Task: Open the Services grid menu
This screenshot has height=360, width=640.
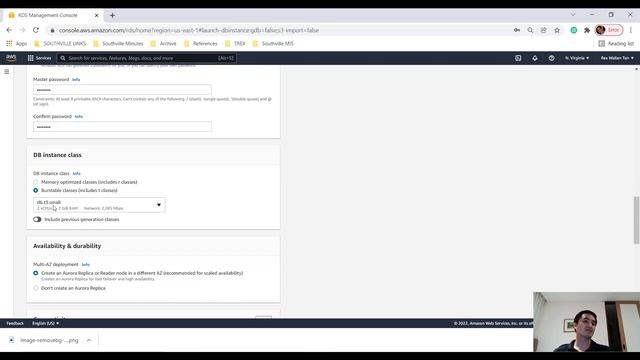Action: [x=39, y=58]
